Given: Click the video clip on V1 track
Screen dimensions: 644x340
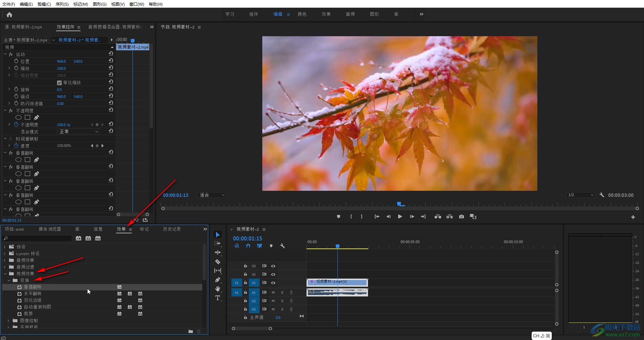Looking at the screenshot, I should click(337, 282).
